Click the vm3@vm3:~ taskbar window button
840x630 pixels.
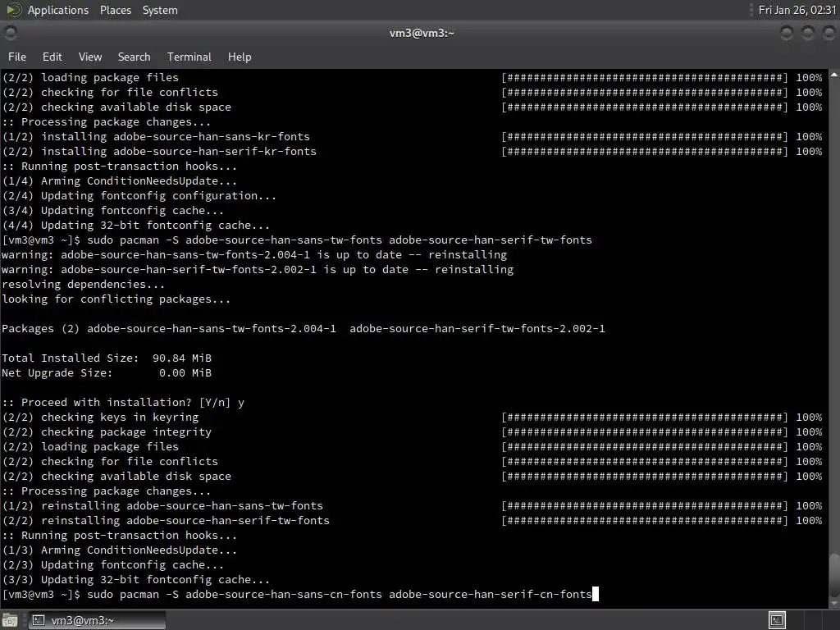coord(97,620)
